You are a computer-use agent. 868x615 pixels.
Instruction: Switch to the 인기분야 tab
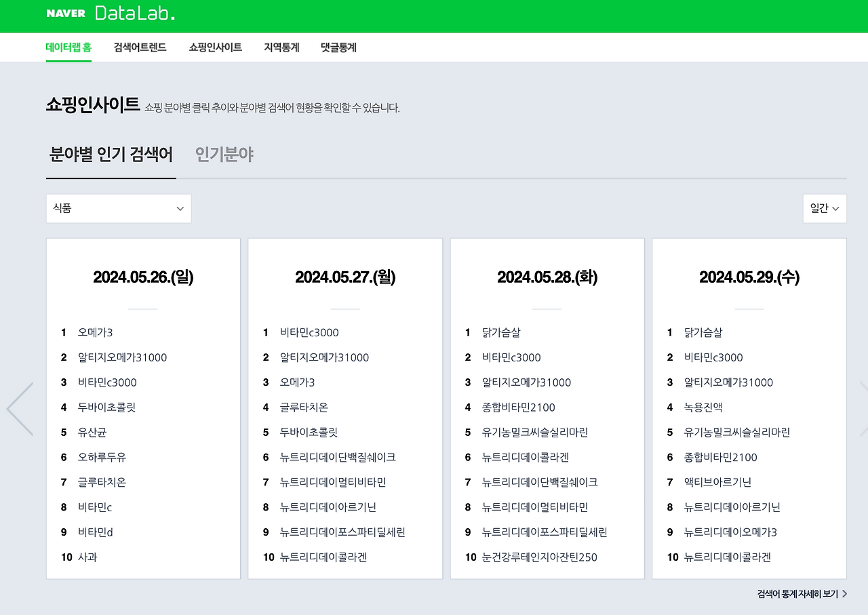[x=224, y=154]
